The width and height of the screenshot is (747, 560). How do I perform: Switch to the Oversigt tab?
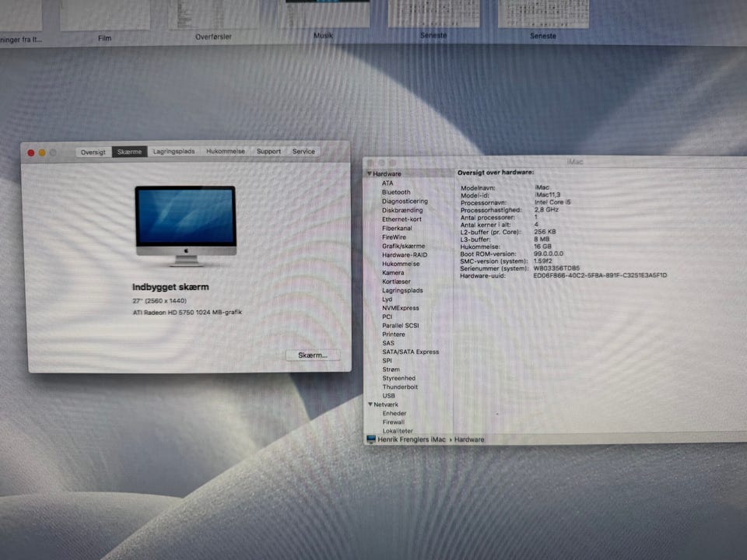click(x=93, y=152)
